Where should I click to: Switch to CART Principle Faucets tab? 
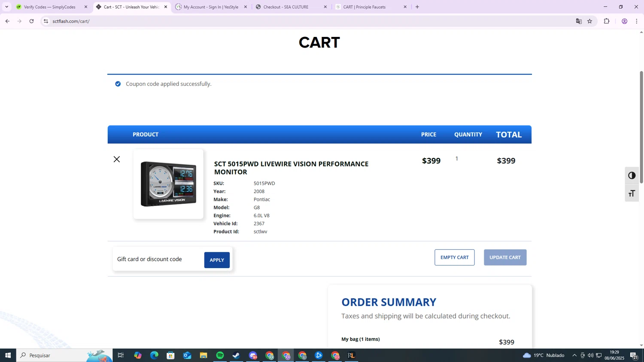365,7
